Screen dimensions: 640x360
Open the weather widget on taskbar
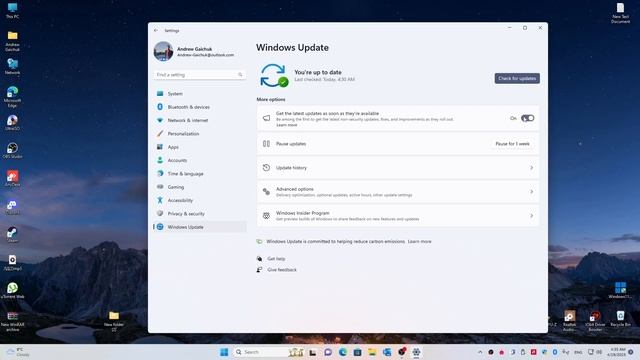click(x=17, y=352)
